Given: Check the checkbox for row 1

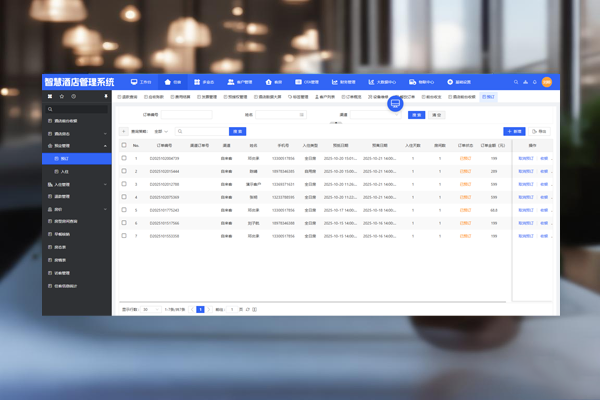Looking at the screenshot, I should (x=124, y=158).
